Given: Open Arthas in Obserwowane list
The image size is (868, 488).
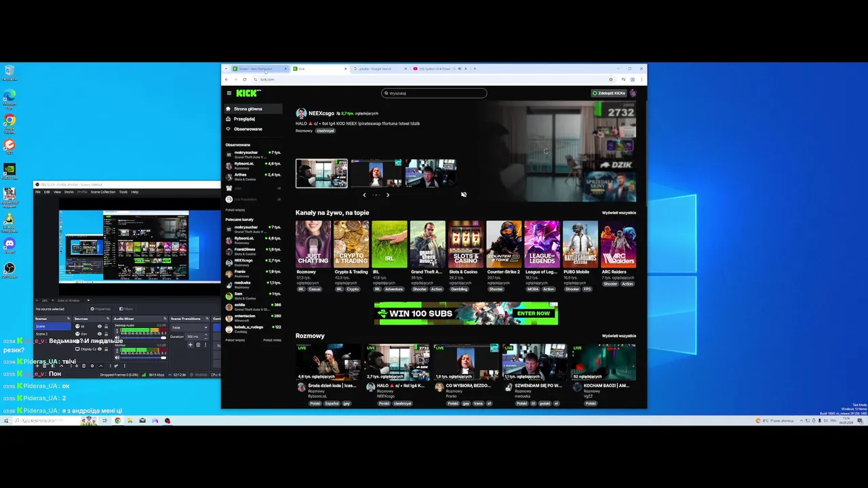Looking at the screenshot, I should pyautogui.click(x=254, y=176).
